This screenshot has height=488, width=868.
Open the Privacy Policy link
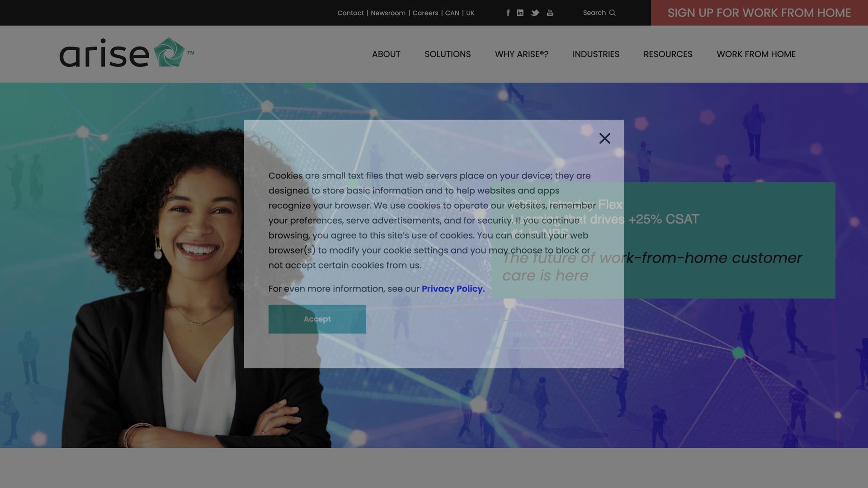453,289
